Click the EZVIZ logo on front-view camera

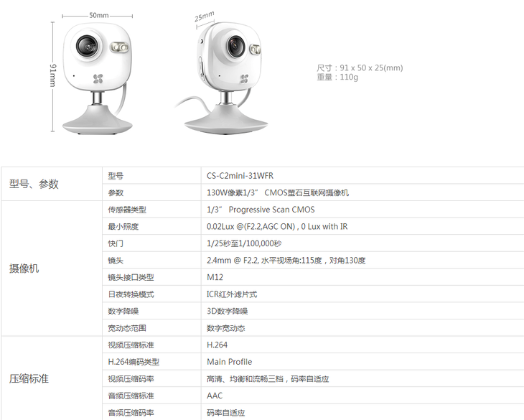(98, 79)
